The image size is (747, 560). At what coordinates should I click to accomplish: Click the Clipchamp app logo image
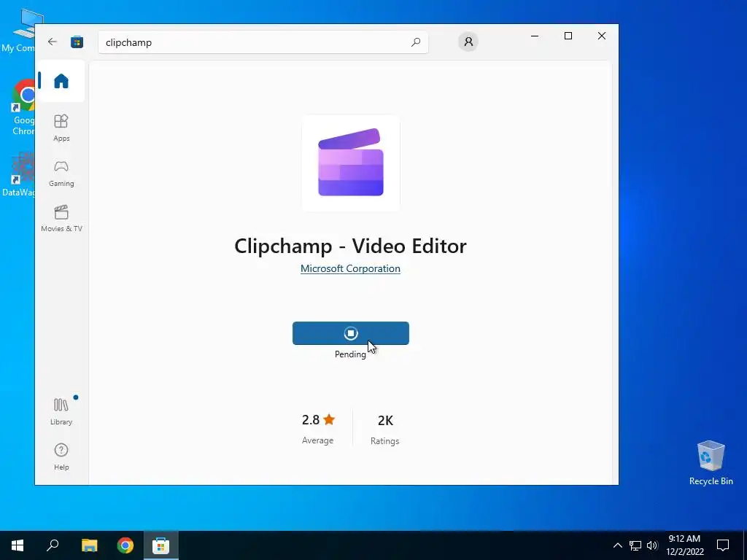(351, 163)
